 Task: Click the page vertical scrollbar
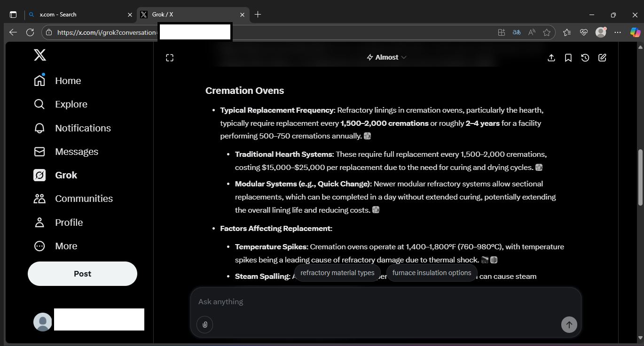pos(640,177)
